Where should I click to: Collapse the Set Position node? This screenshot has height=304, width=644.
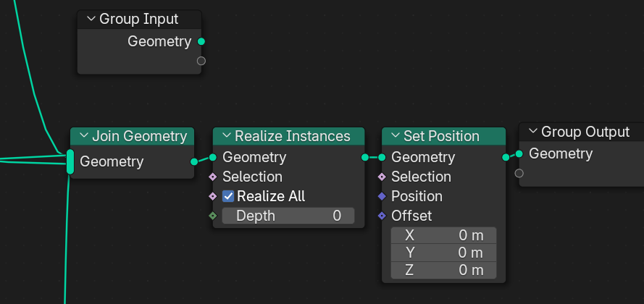[x=395, y=136]
